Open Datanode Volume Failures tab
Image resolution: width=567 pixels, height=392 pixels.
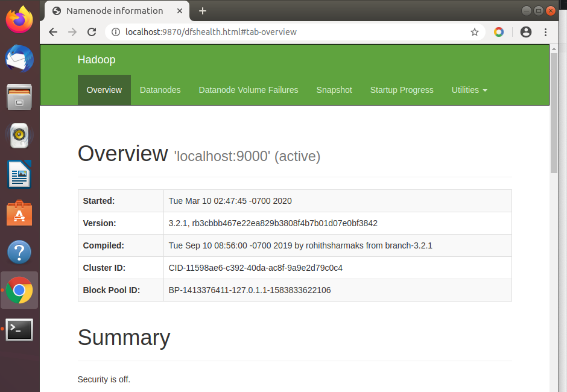pos(249,90)
